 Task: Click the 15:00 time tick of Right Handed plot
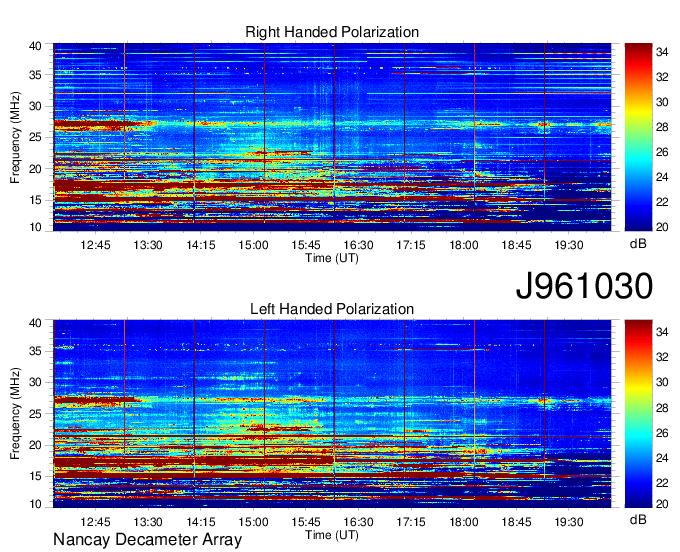pyautogui.click(x=253, y=245)
